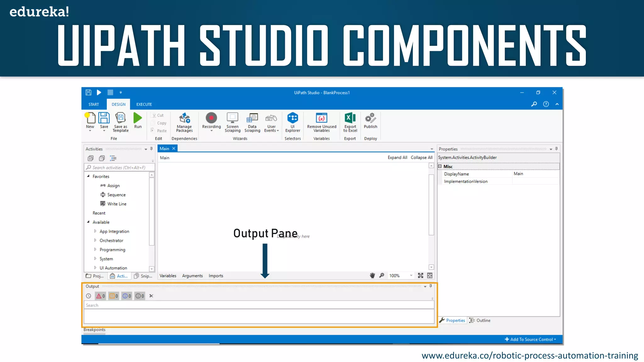Toggle the error filter in Output panel
The image size is (644, 362).
[101, 296]
